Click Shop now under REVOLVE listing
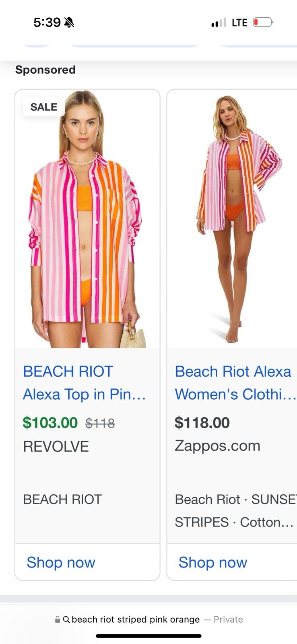 (61, 562)
